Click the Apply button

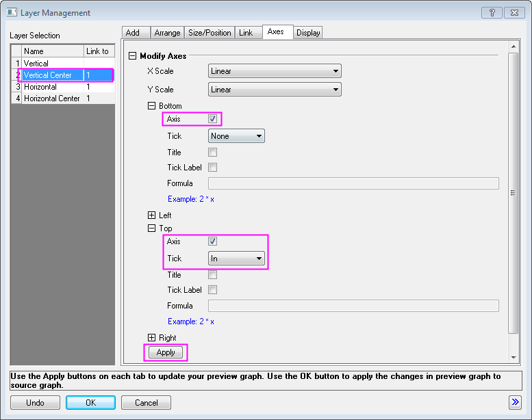pos(166,352)
